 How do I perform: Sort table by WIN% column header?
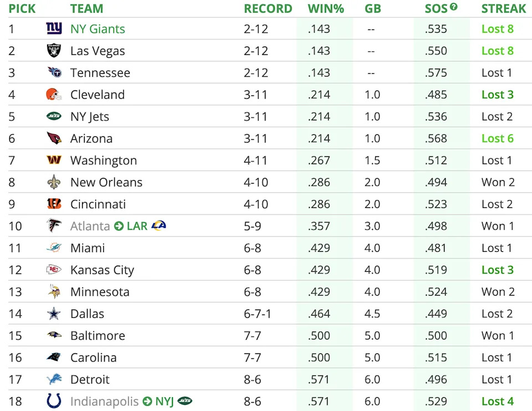[x=325, y=9]
